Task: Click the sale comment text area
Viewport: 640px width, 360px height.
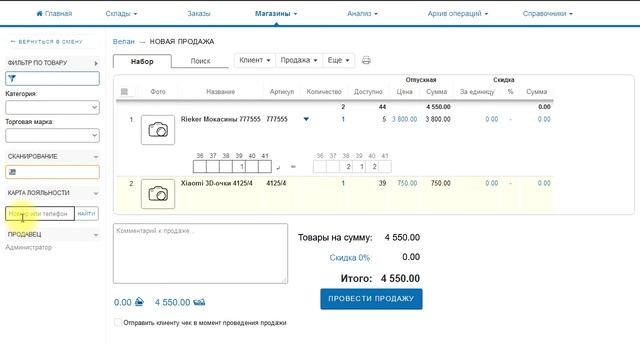Action: pyautogui.click(x=200, y=253)
